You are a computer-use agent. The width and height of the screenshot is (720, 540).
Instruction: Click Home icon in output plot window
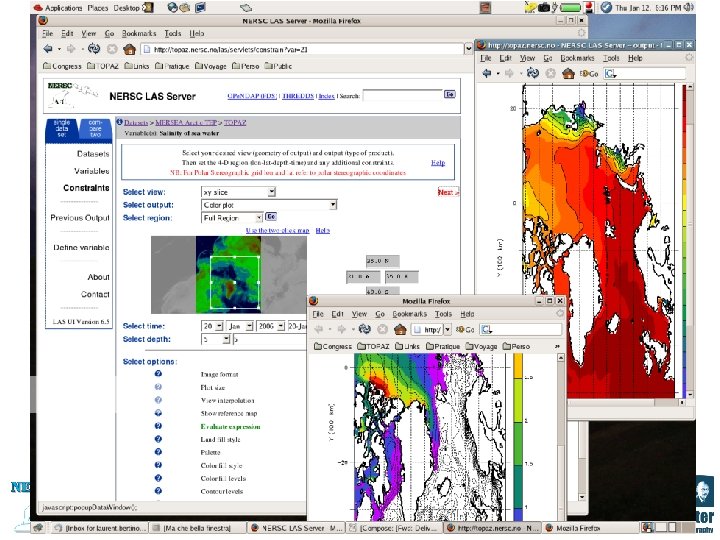(568, 74)
